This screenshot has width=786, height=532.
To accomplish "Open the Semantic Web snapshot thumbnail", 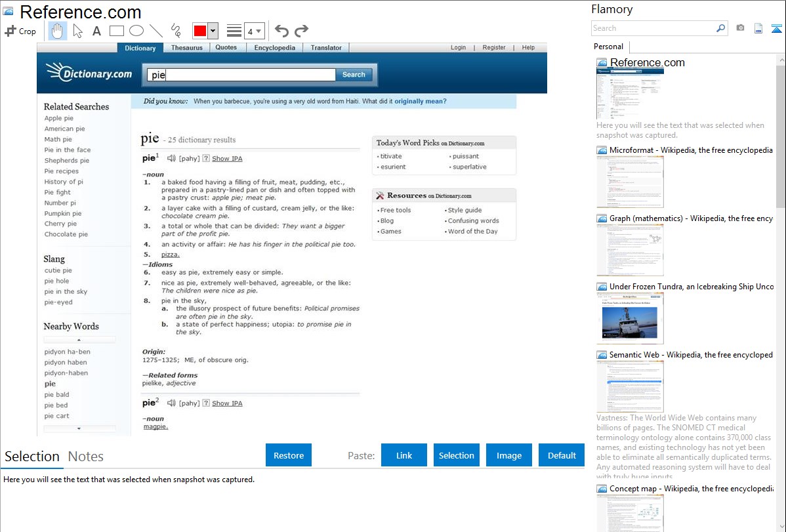I will tap(630, 386).
